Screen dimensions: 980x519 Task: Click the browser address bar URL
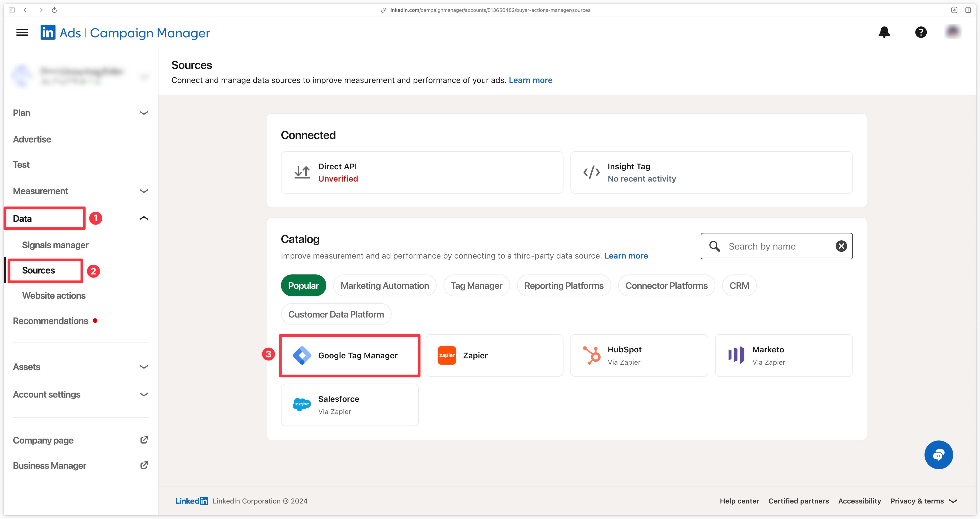(490, 10)
